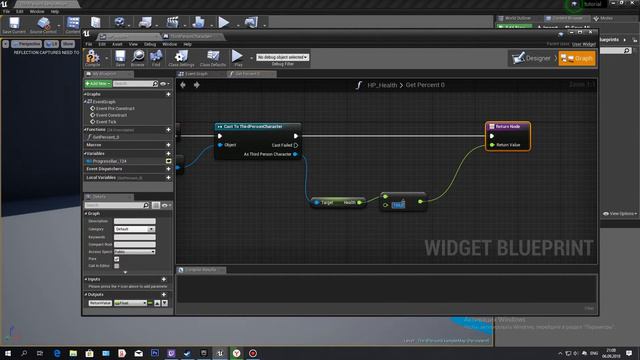This screenshot has width=640, height=360.
Task: Open the Asset menu in blueprint editor
Action: click(117, 44)
